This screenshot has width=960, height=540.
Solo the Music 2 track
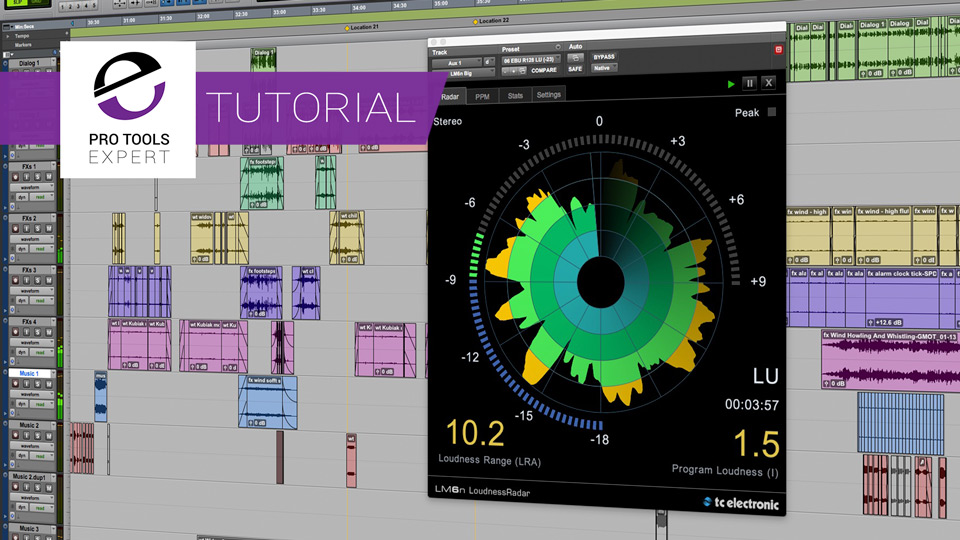pos(37,435)
